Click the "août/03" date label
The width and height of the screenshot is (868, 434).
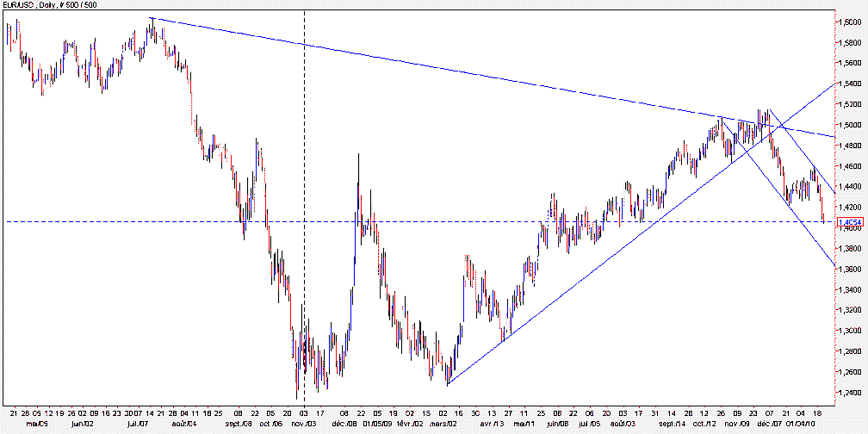click(623, 424)
